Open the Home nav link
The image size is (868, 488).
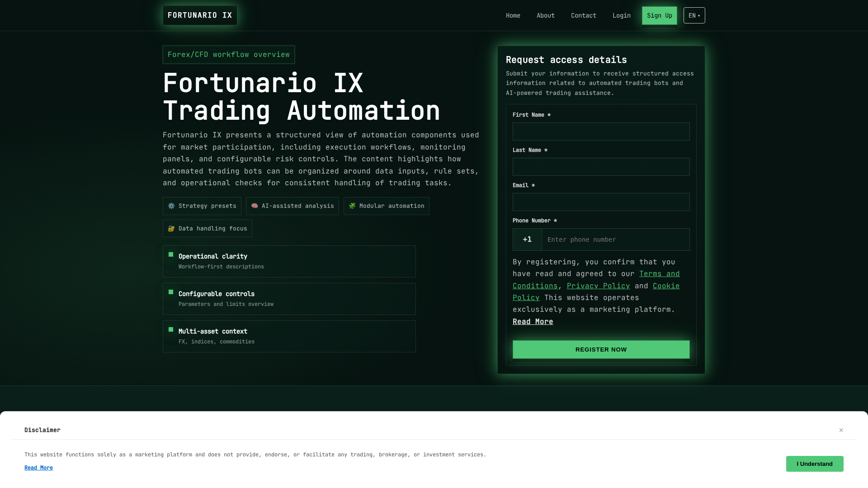coord(513,15)
